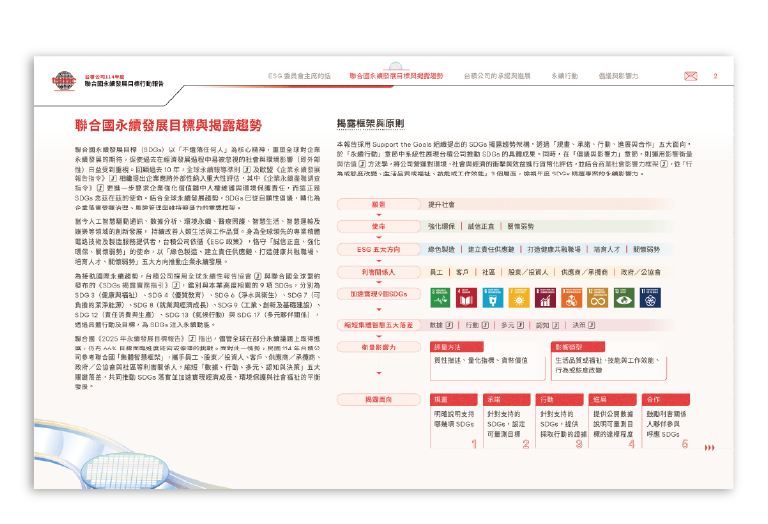Click the report title 聯合國永續發展目標行動報告 in header

[x=124, y=84]
